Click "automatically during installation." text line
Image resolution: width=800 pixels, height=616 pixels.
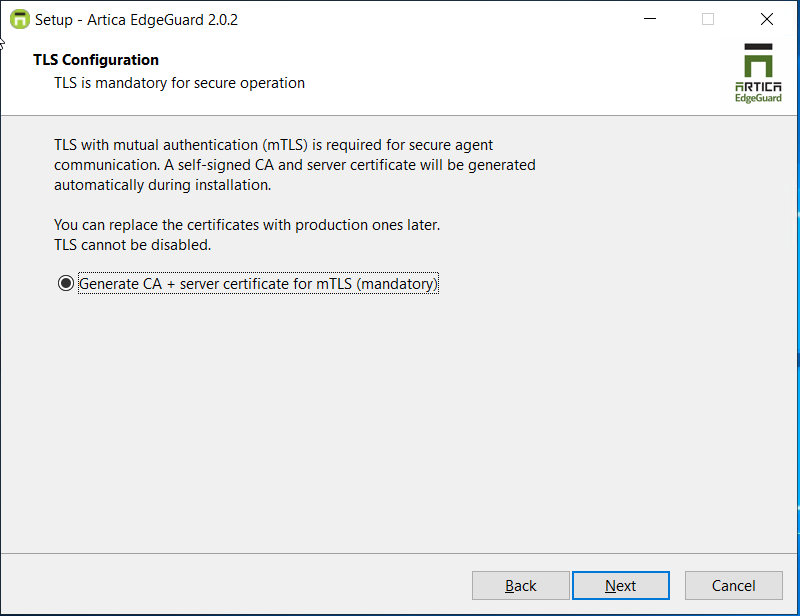point(163,185)
